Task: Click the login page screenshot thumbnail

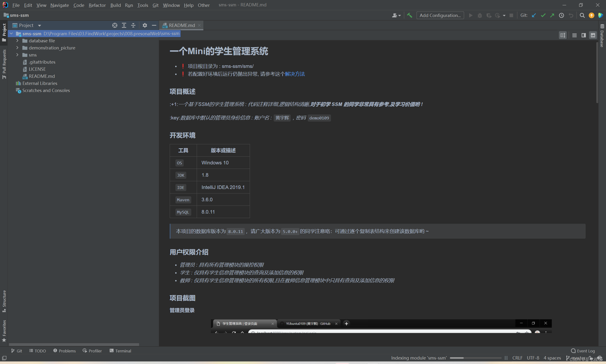Action: [381, 326]
